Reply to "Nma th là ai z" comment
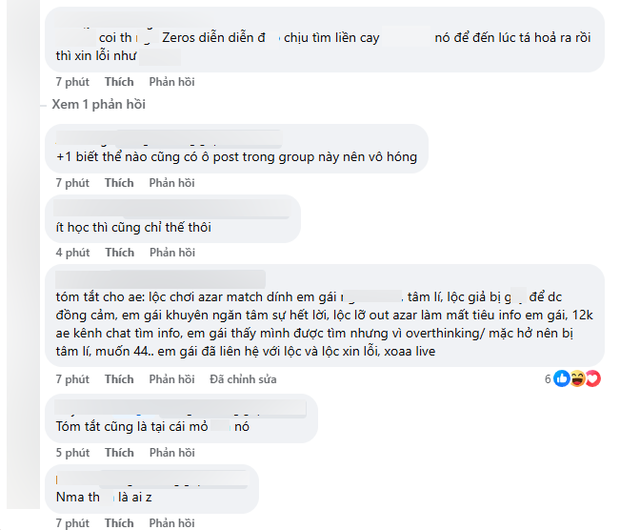The height and width of the screenshot is (530, 640). pos(171,523)
